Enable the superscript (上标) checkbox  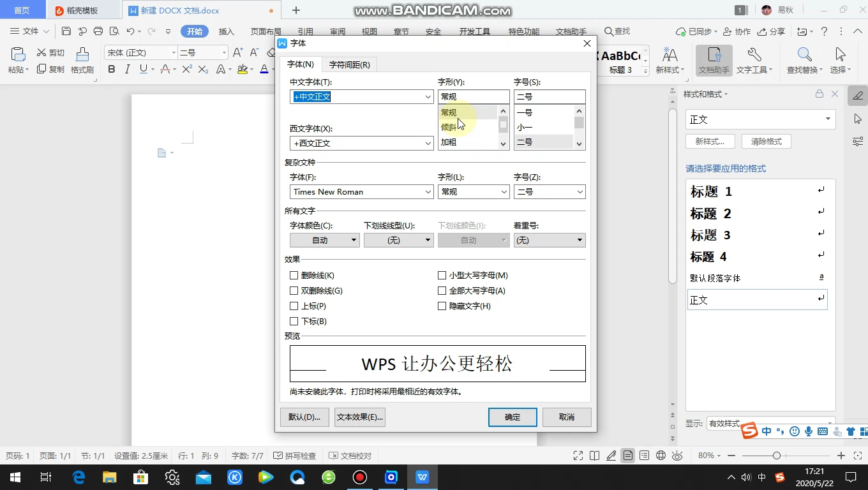[x=294, y=306]
